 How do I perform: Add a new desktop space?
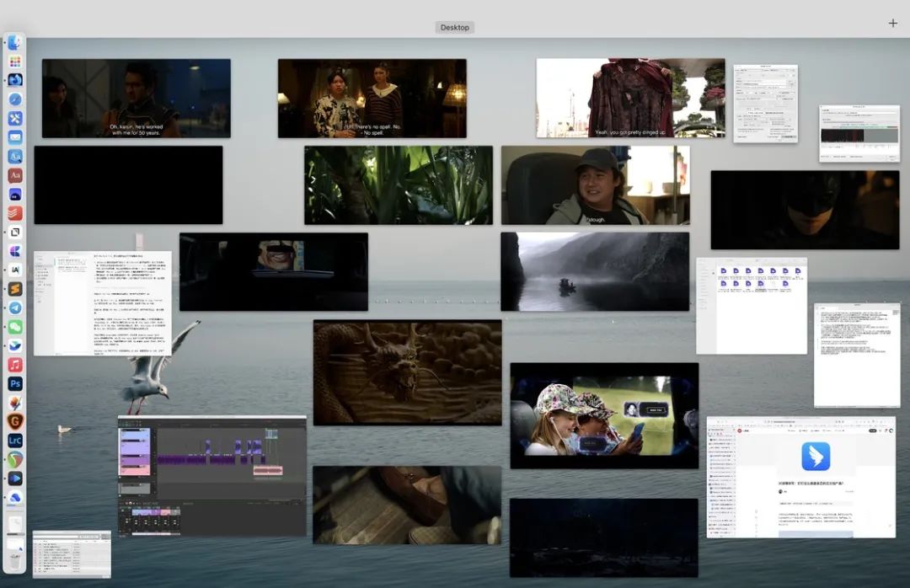(x=892, y=24)
